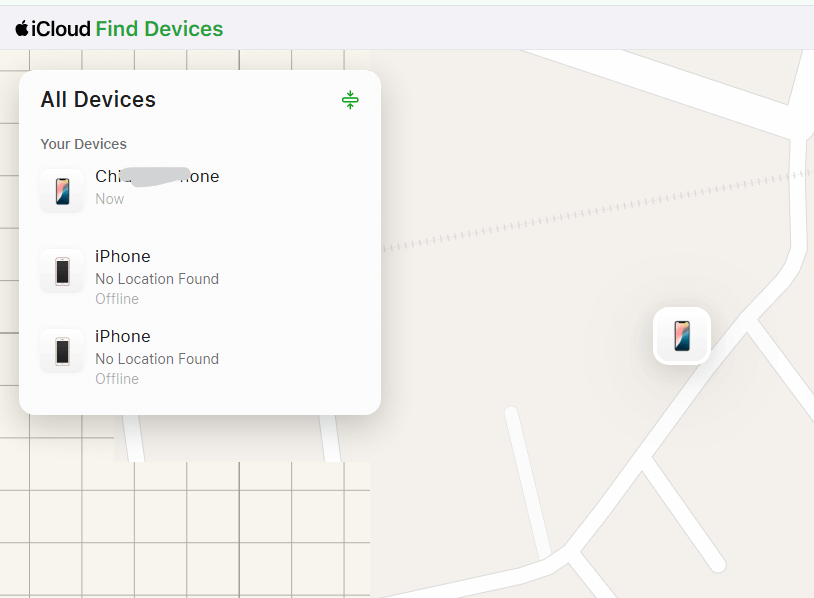814x598 pixels.
Task: Click the "Now" status of the online device
Action: (110, 199)
